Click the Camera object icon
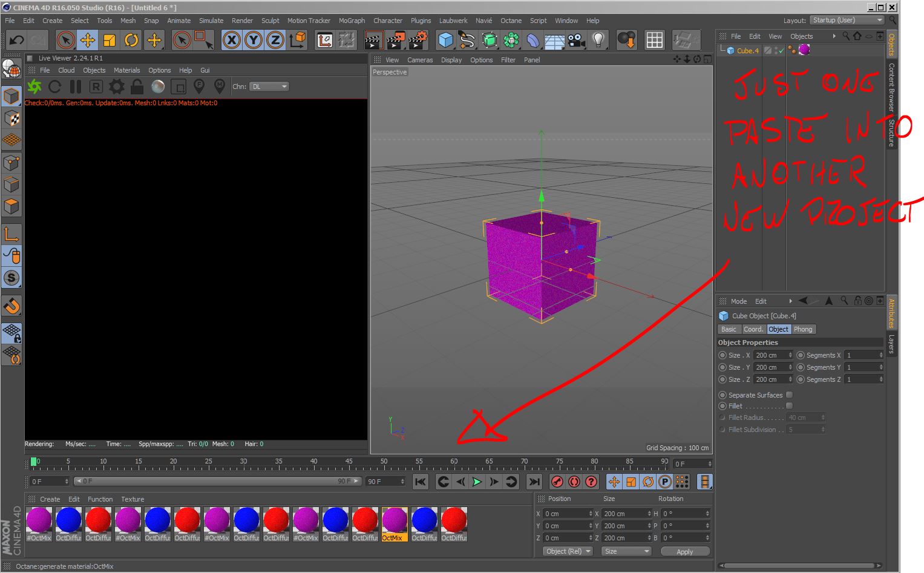 576,41
